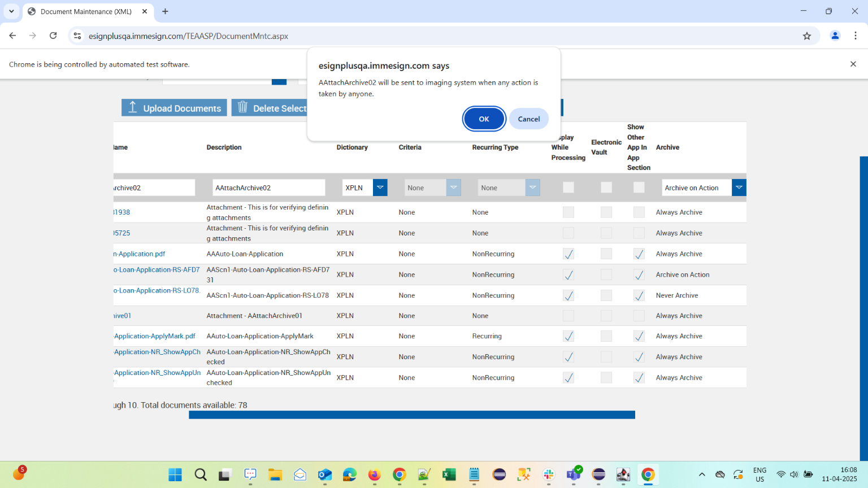
Task: Click the Upload Documents button
Action: pos(174,108)
